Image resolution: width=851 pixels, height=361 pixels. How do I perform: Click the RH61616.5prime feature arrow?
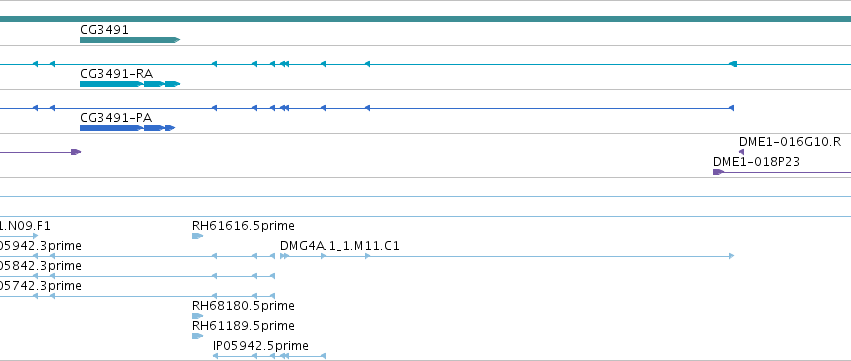197,236
